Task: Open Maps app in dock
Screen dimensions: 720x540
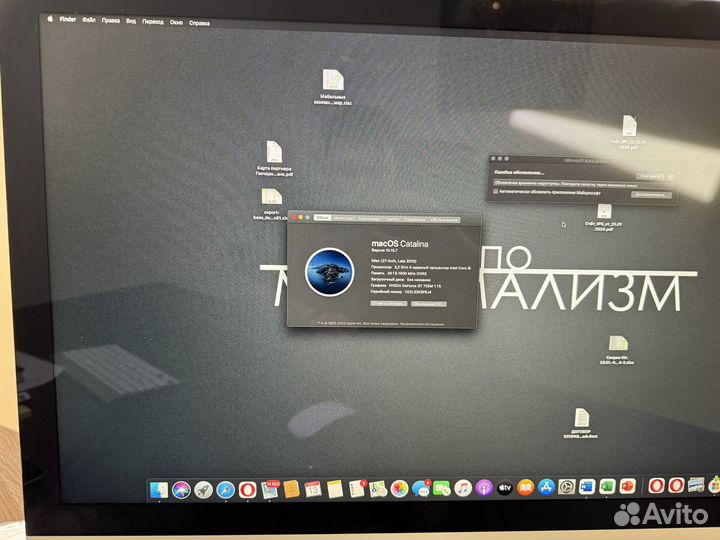Action: [x=378, y=489]
